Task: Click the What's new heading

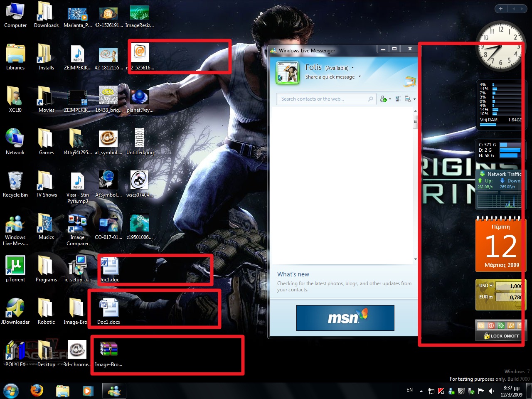Action: (293, 274)
